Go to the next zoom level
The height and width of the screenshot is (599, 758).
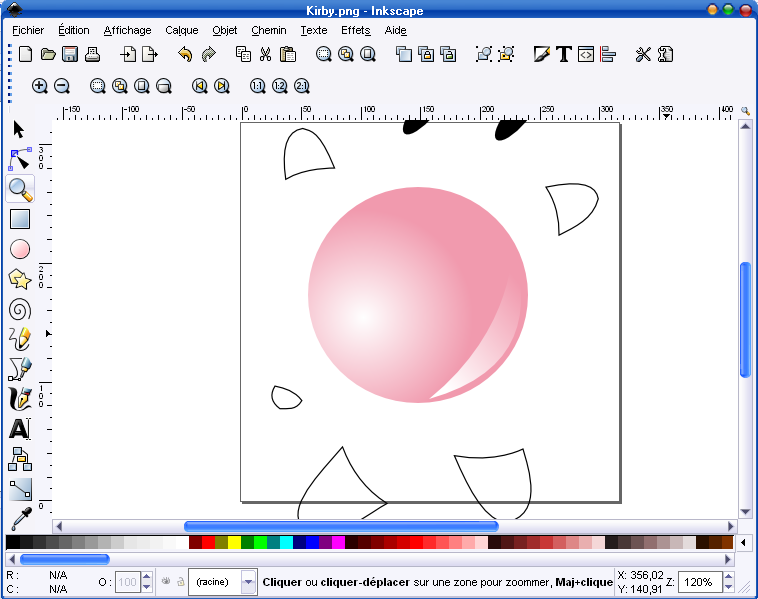pos(221,86)
